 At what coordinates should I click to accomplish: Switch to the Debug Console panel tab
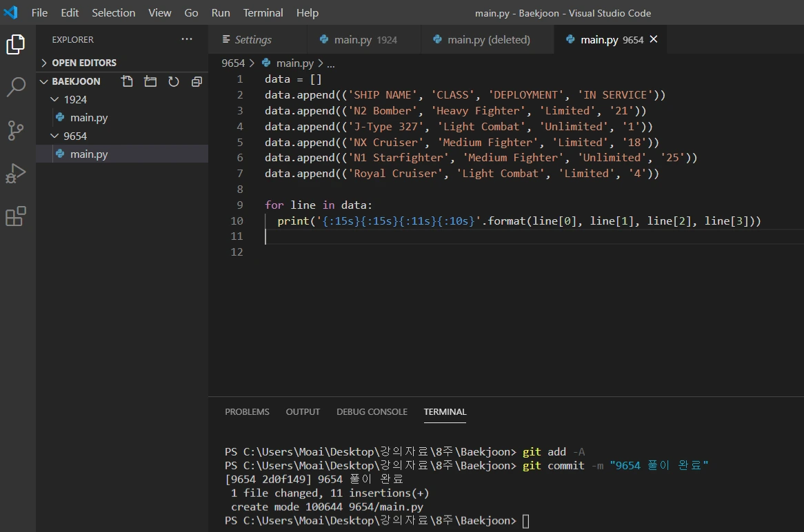[x=372, y=412]
